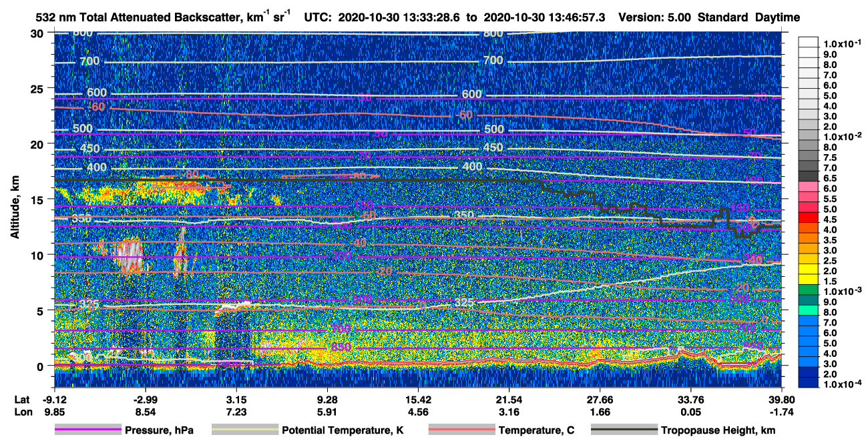Click the latitude value 3.15

[236, 399]
